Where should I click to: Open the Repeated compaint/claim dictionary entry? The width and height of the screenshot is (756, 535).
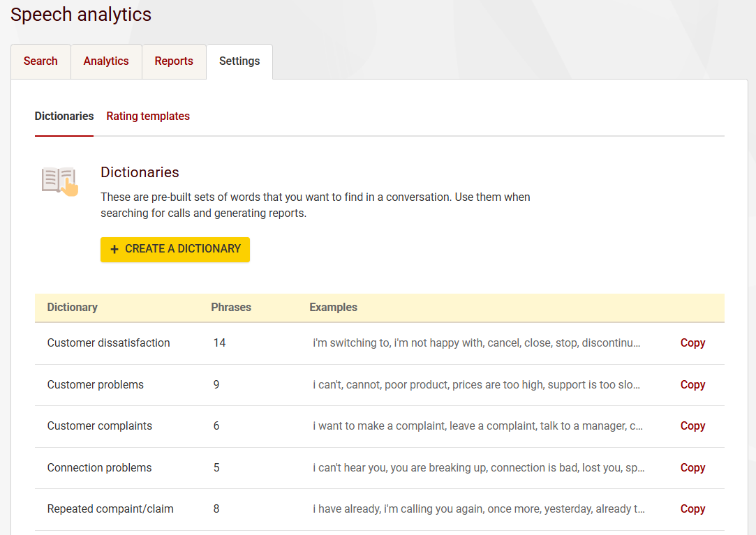click(110, 509)
